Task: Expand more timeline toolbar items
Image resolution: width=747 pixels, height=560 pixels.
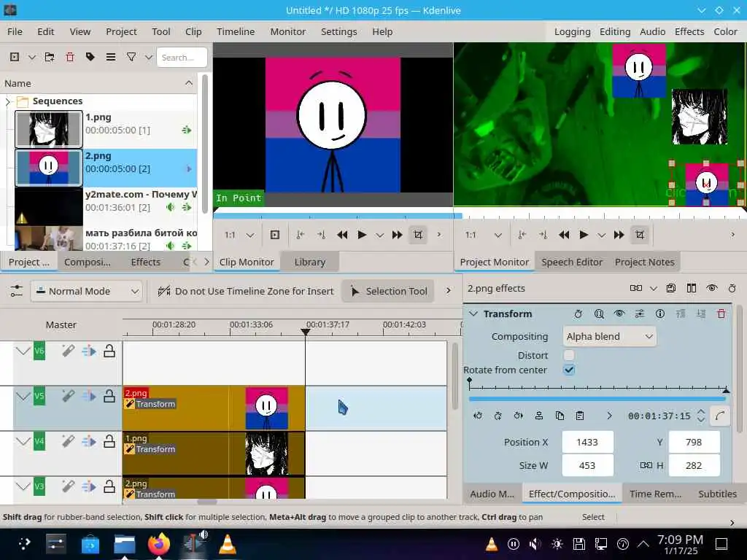Action: tap(449, 290)
